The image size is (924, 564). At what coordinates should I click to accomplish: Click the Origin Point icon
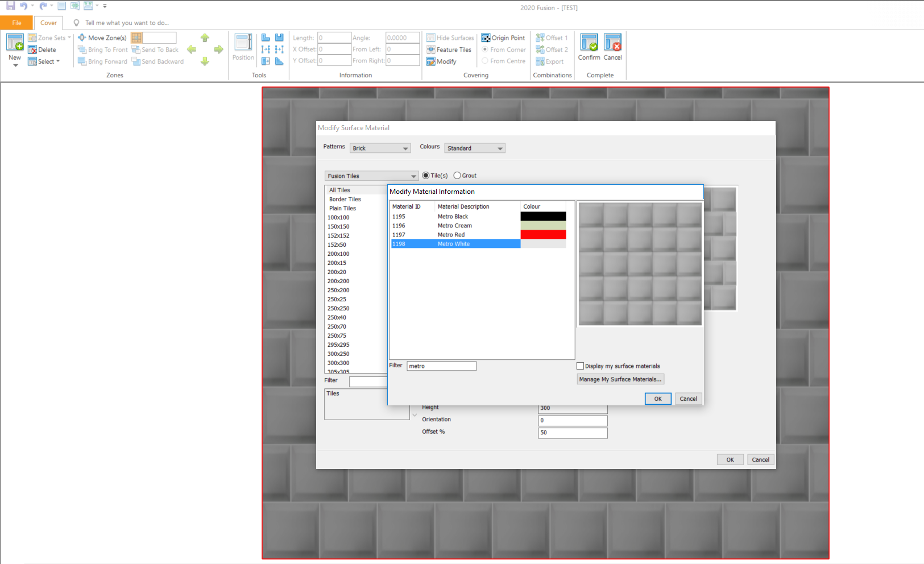click(486, 38)
